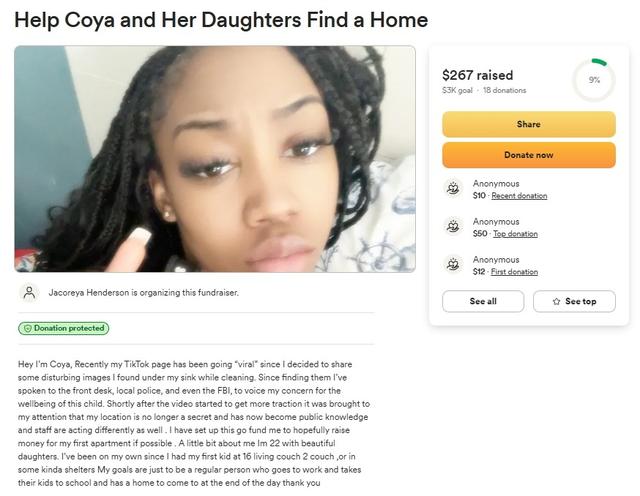Click the donor icon beside the $10 donation
Screen dimensions: 640x496
tap(453, 189)
